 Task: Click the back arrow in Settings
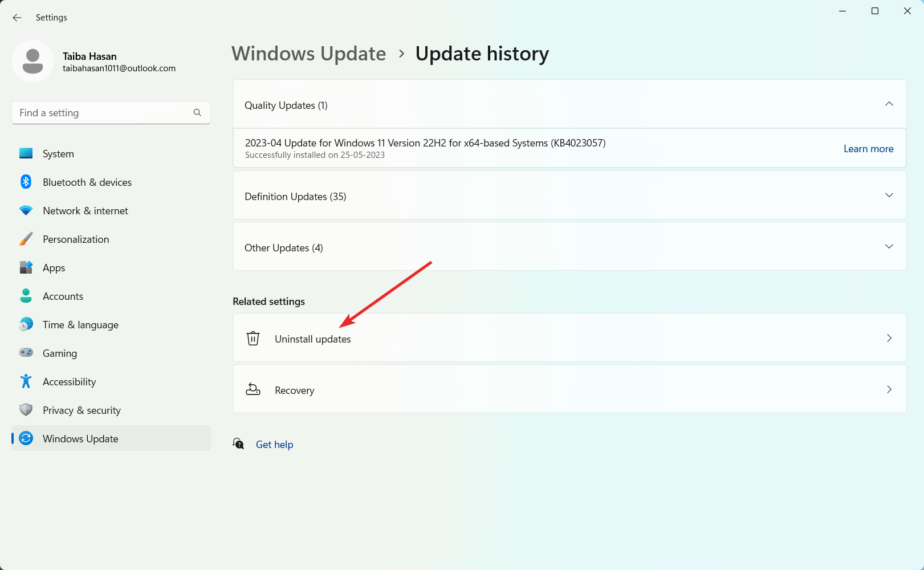pos(17,18)
